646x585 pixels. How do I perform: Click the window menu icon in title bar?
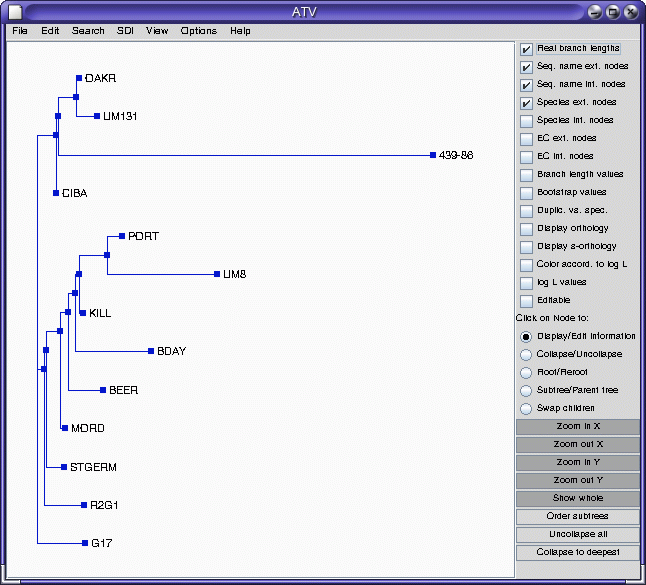(x=15, y=12)
